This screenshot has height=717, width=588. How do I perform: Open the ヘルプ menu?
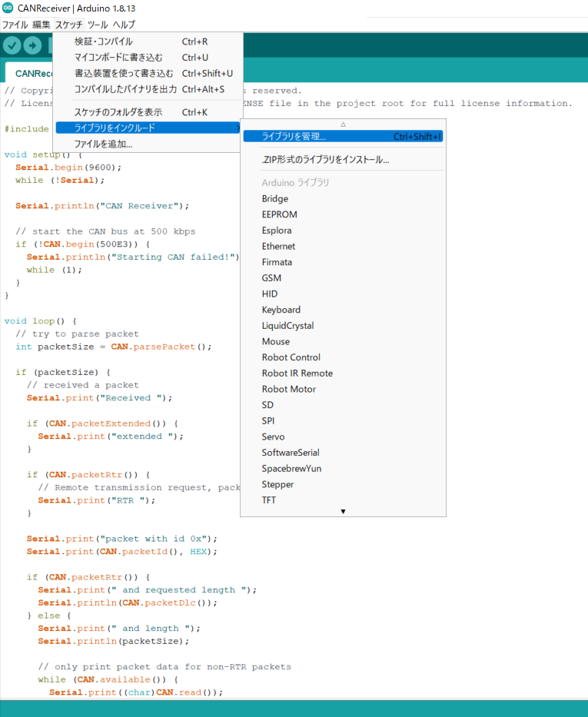[x=124, y=25]
